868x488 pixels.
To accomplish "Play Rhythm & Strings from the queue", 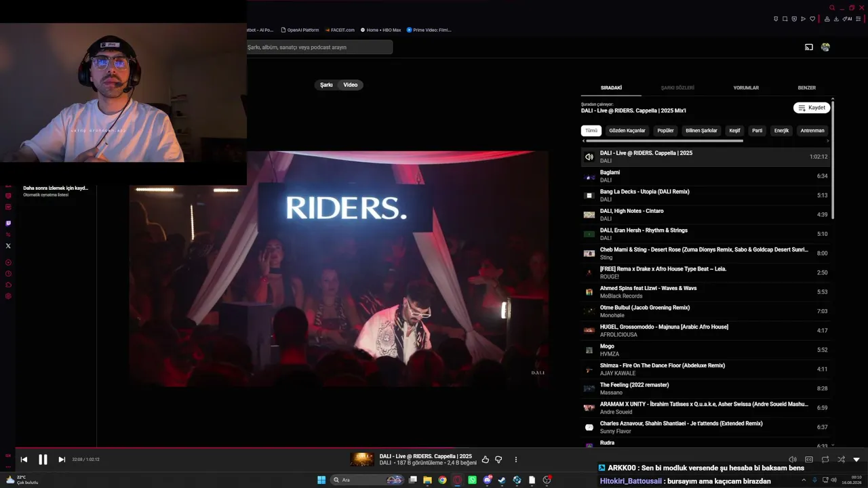I will [x=705, y=234].
